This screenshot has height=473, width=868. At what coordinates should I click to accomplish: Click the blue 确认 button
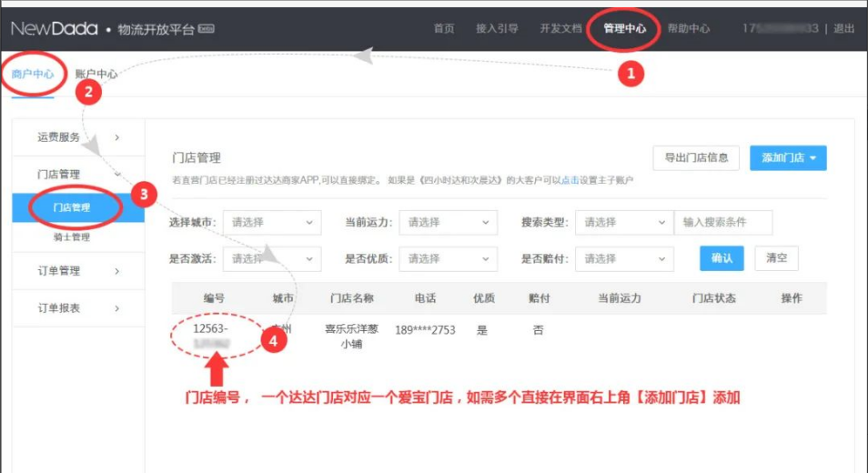722,258
